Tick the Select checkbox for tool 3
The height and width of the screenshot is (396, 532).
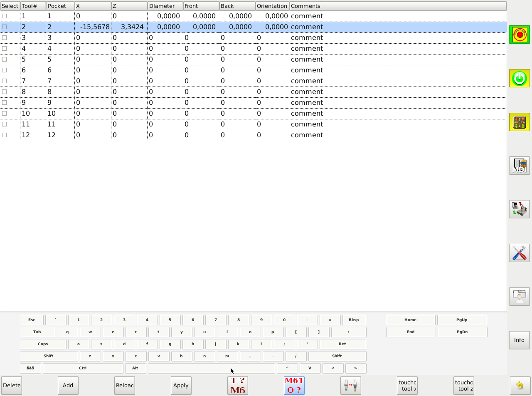click(5, 37)
